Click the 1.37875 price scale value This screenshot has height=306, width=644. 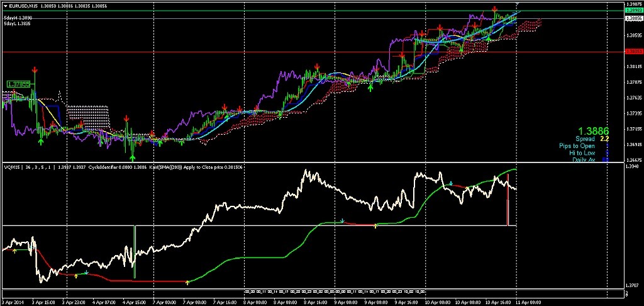(x=634, y=82)
